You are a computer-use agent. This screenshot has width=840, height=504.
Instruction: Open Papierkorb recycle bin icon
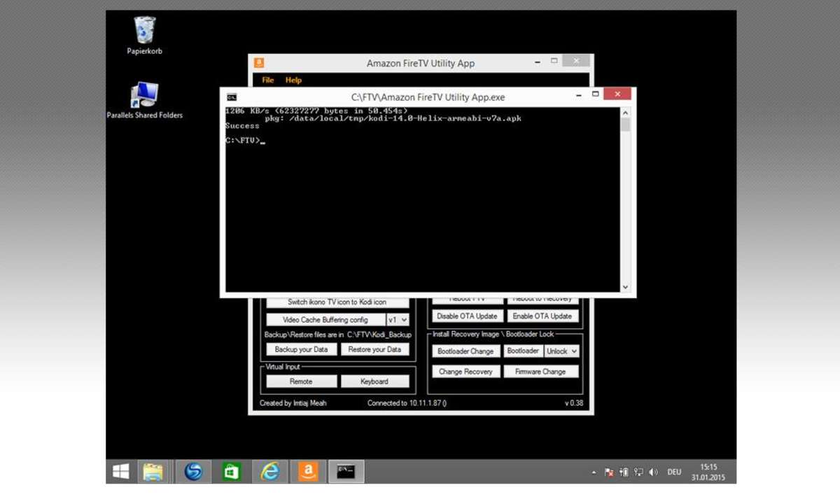coord(145,31)
